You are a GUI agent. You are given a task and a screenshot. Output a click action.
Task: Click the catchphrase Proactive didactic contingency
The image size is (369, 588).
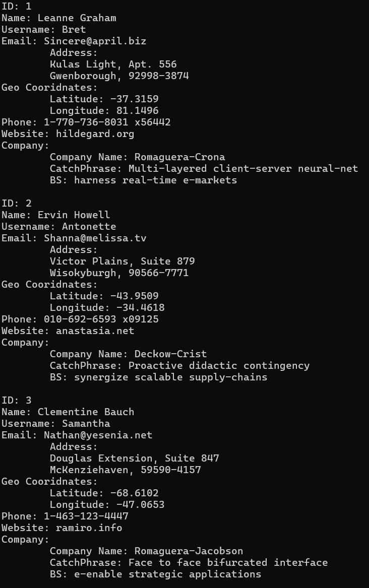[219, 366]
